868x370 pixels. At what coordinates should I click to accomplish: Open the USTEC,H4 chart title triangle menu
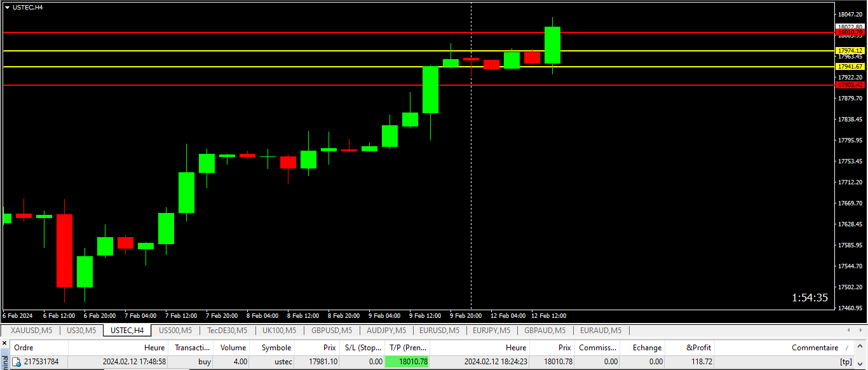pyautogui.click(x=7, y=8)
